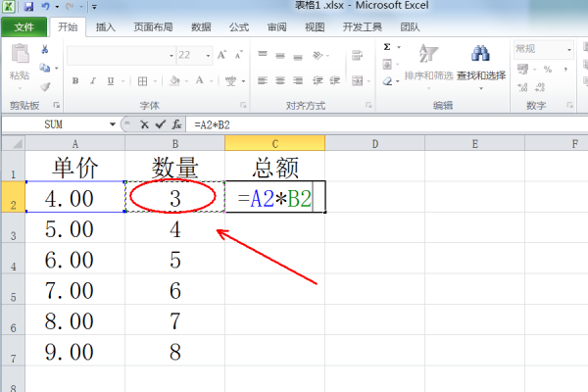The width and height of the screenshot is (588, 392).
Task: Open Find and Select binoculars
Action: 480,55
